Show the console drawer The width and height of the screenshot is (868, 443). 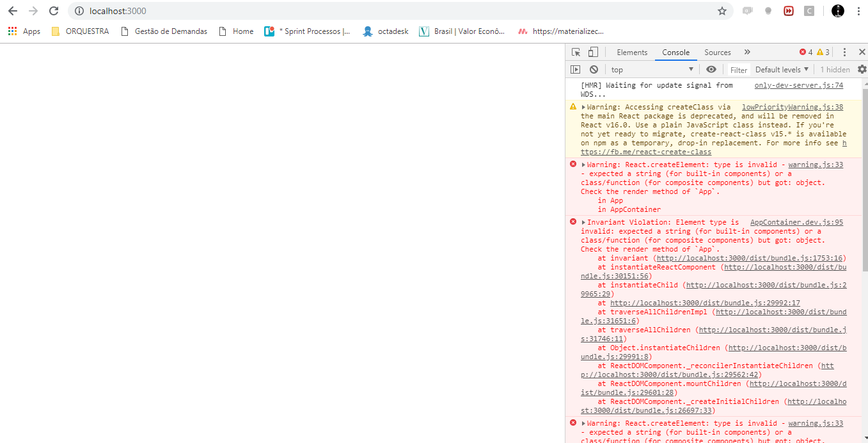tap(575, 69)
